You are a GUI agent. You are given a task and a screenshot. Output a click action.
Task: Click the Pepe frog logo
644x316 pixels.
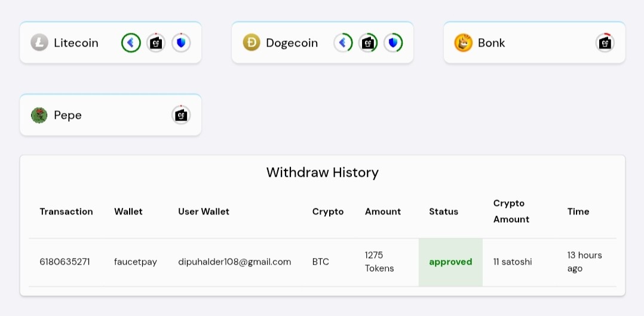39,115
